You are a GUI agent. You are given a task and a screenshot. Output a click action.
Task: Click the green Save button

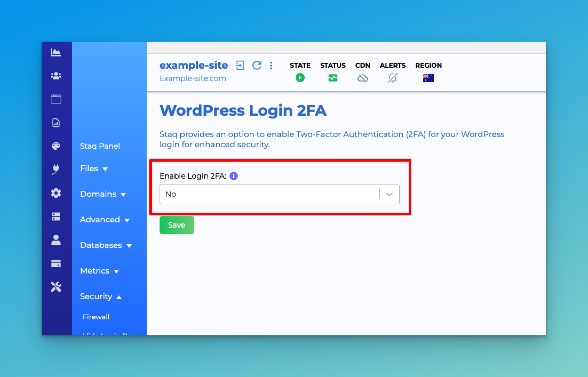click(177, 225)
